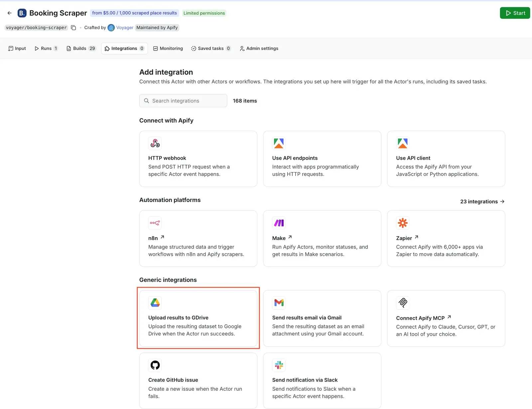Screen dimensions: 532x409
Task: Open the Voyager author link
Action: pos(125,28)
